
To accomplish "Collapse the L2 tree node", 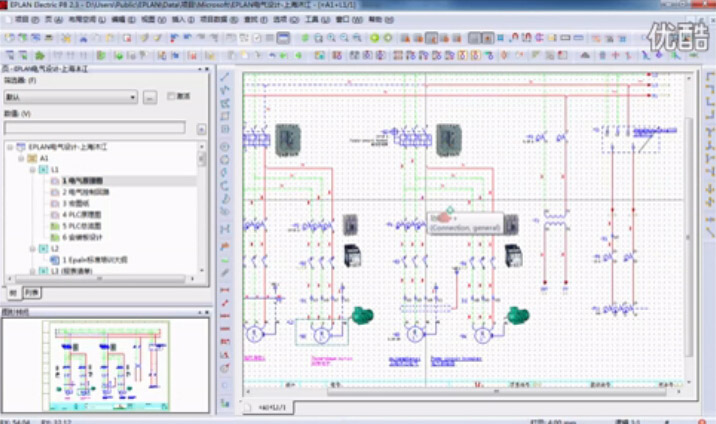I will tap(32, 249).
